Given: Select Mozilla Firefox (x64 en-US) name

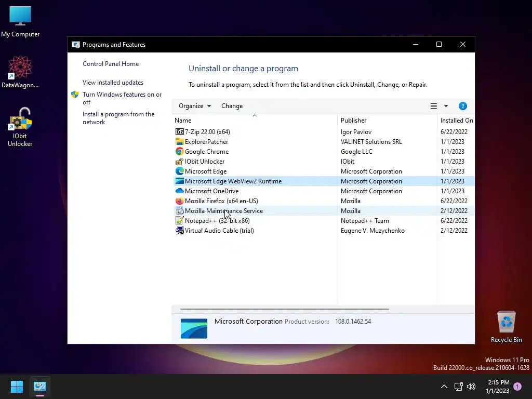Looking at the screenshot, I should 221,201.
